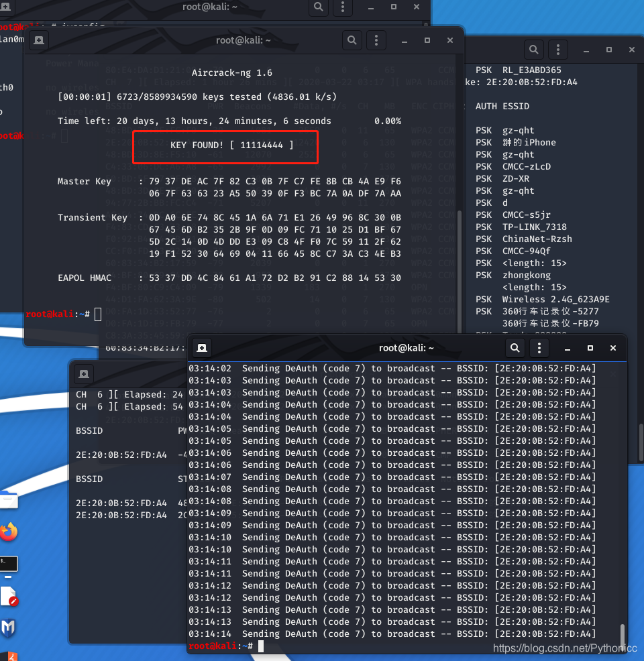644x661 pixels.
Task: Click the DeAuth terminal title 'root@kali: ~'
Action: [406, 348]
